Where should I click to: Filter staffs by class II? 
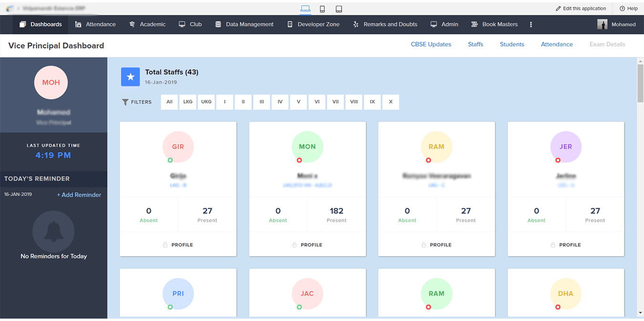(243, 102)
